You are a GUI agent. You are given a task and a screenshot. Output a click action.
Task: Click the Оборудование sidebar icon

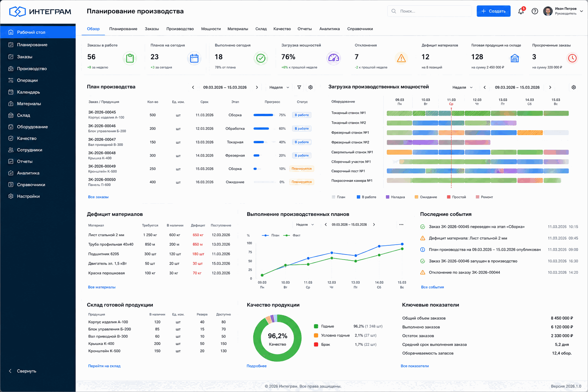coord(11,127)
